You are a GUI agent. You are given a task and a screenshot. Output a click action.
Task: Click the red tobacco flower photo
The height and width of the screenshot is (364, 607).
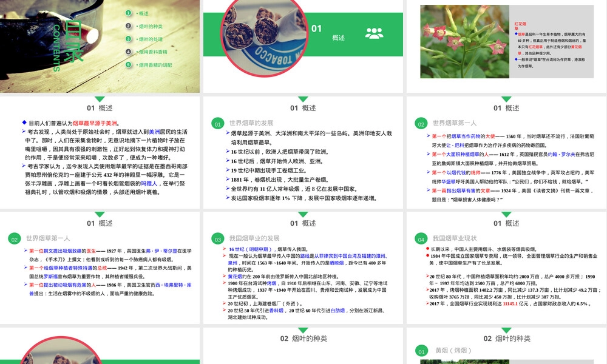tap(464, 41)
